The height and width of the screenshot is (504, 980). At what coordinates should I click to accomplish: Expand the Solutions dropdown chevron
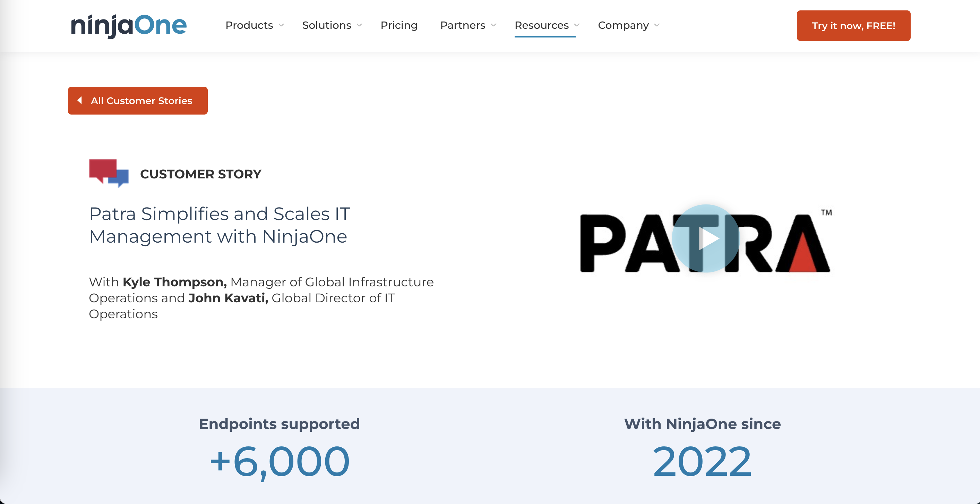click(360, 25)
